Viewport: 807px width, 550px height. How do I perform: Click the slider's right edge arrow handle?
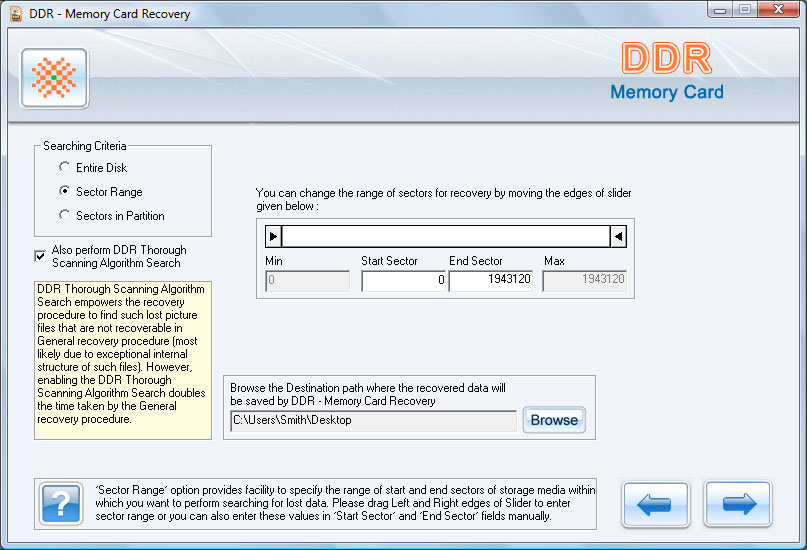tap(618, 237)
